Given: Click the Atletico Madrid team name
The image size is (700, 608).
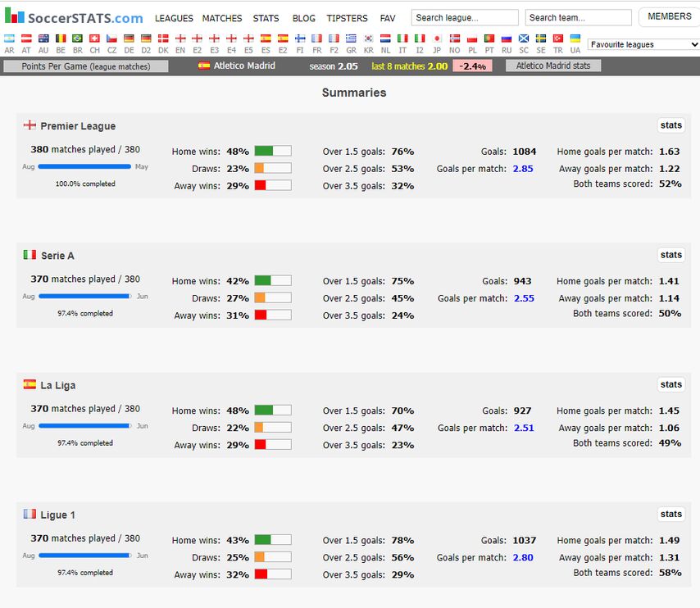Looking at the screenshot, I should coord(244,66).
